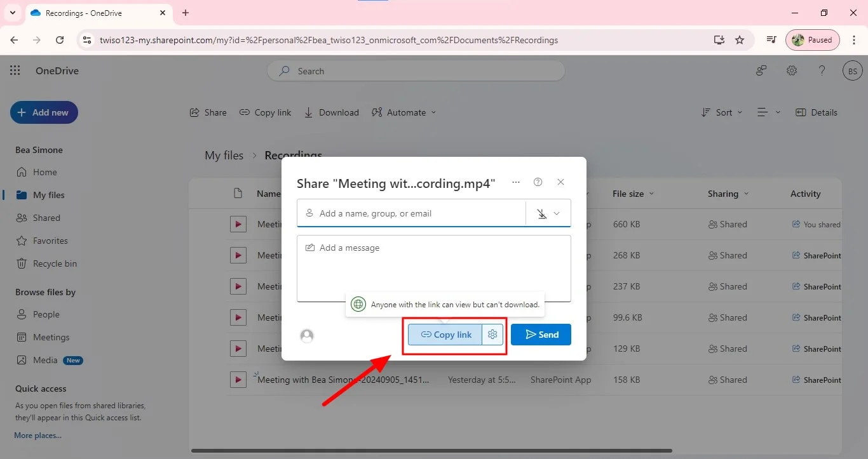Go back in browser history
The width and height of the screenshot is (868, 459).
point(14,40)
